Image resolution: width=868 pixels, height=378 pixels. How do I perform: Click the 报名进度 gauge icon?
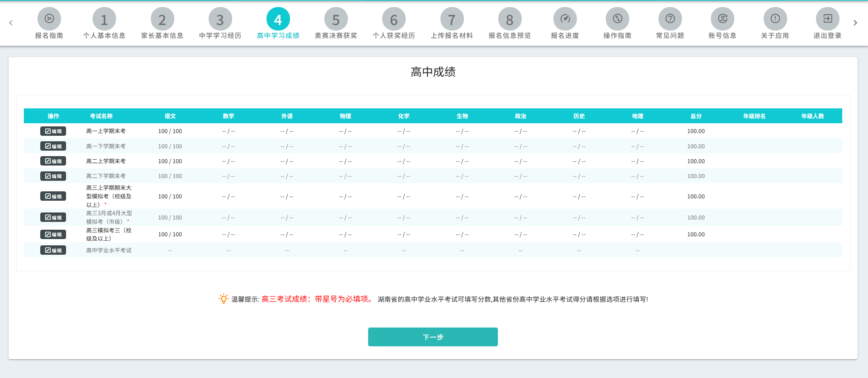(565, 19)
